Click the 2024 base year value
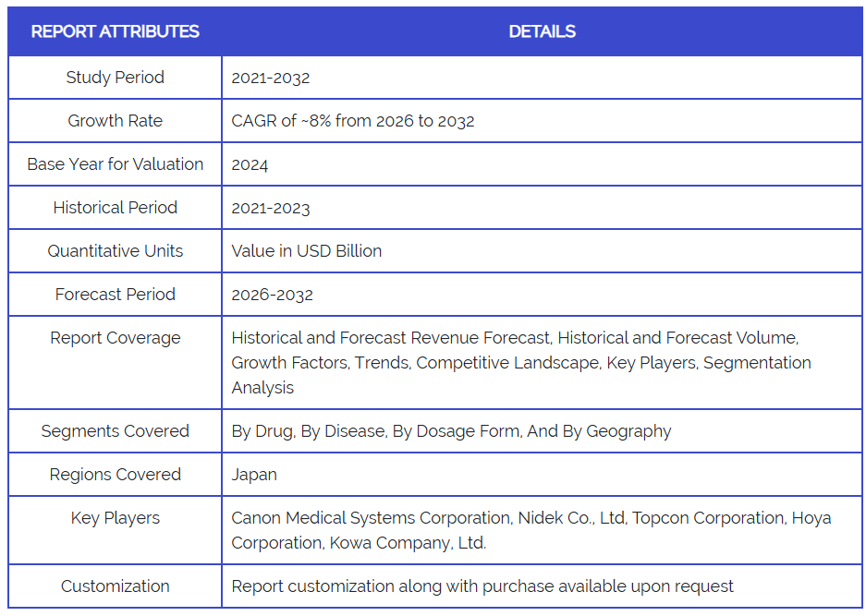Image resolution: width=866 pixels, height=616 pixels. point(250,164)
